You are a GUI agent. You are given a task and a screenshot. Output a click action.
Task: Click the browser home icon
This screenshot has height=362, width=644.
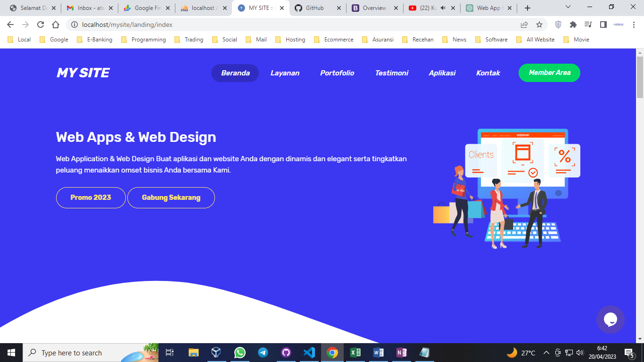(56, 25)
